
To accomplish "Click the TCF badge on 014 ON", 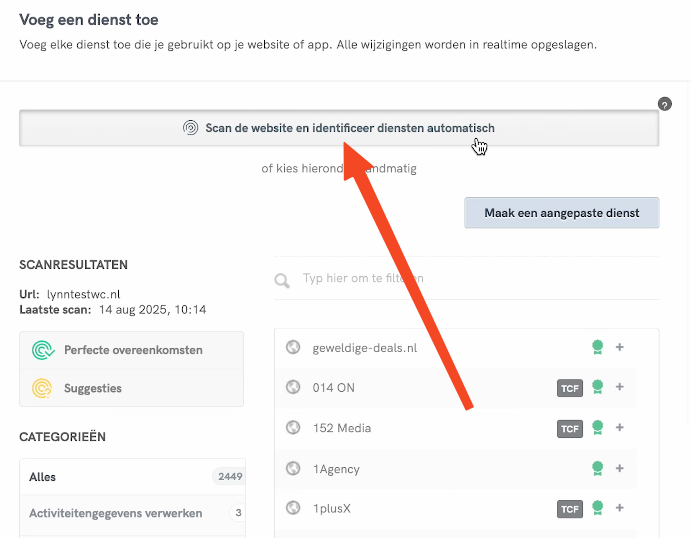I will pos(570,388).
